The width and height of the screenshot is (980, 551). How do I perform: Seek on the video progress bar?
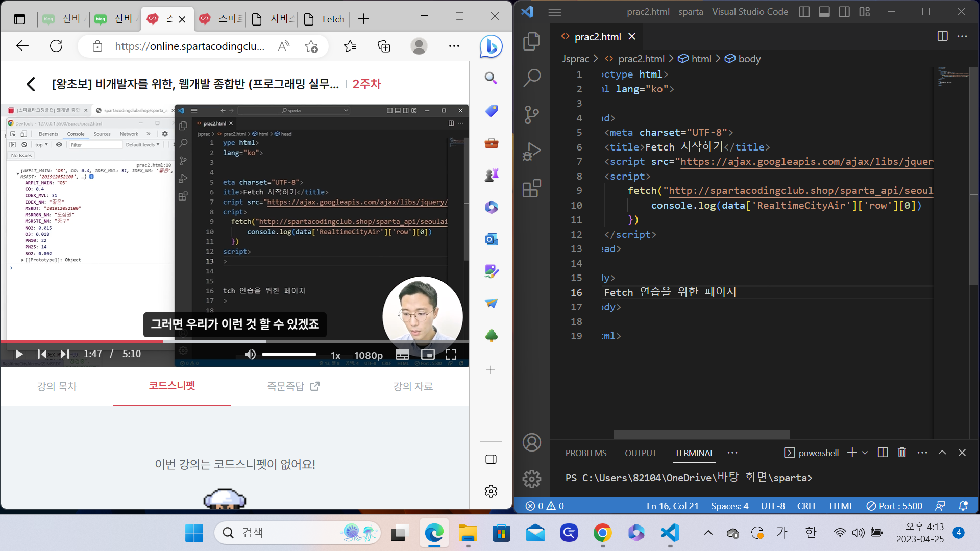coord(235,341)
